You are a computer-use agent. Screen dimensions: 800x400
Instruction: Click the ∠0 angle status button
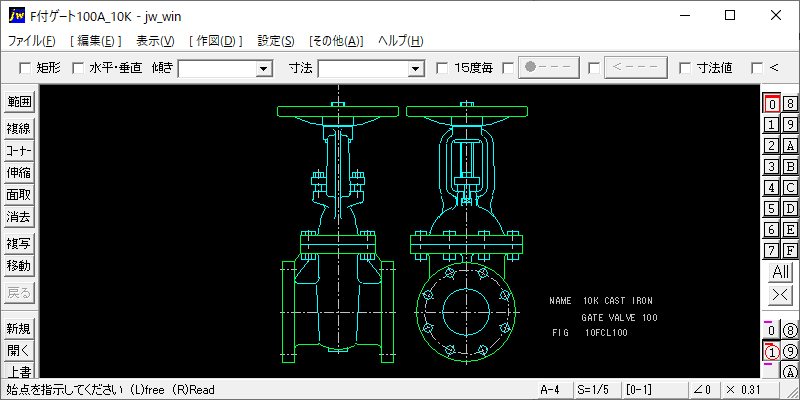click(x=703, y=390)
